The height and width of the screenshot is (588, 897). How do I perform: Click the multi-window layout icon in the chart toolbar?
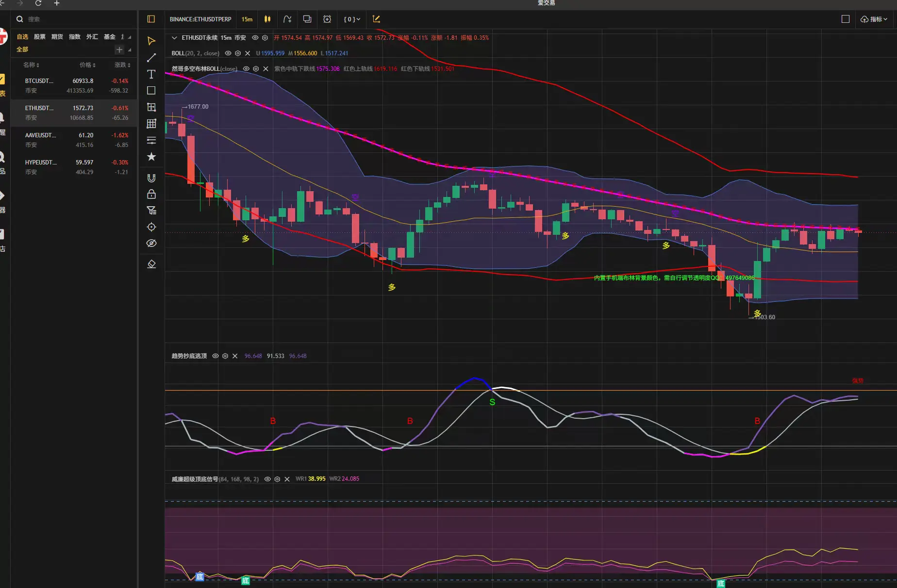(307, 19)
